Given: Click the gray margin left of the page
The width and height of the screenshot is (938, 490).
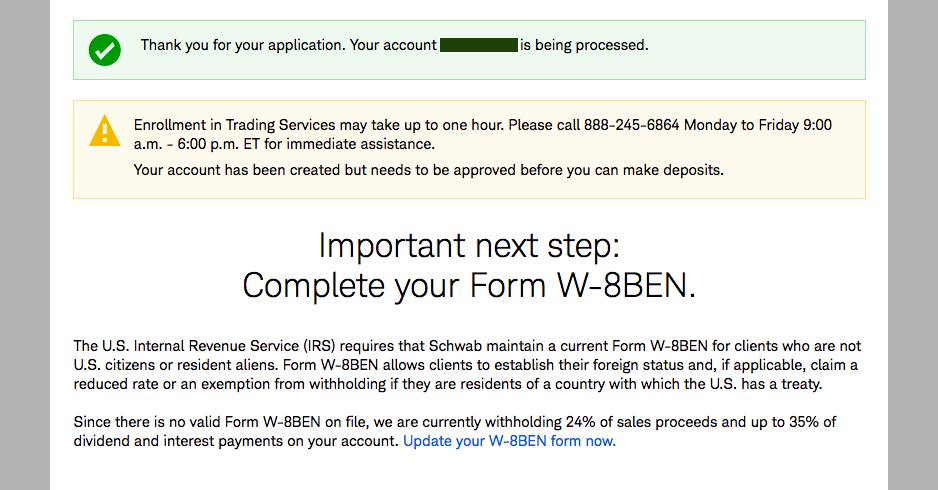Looking at the screenshot, I should (x=25, y=245).
